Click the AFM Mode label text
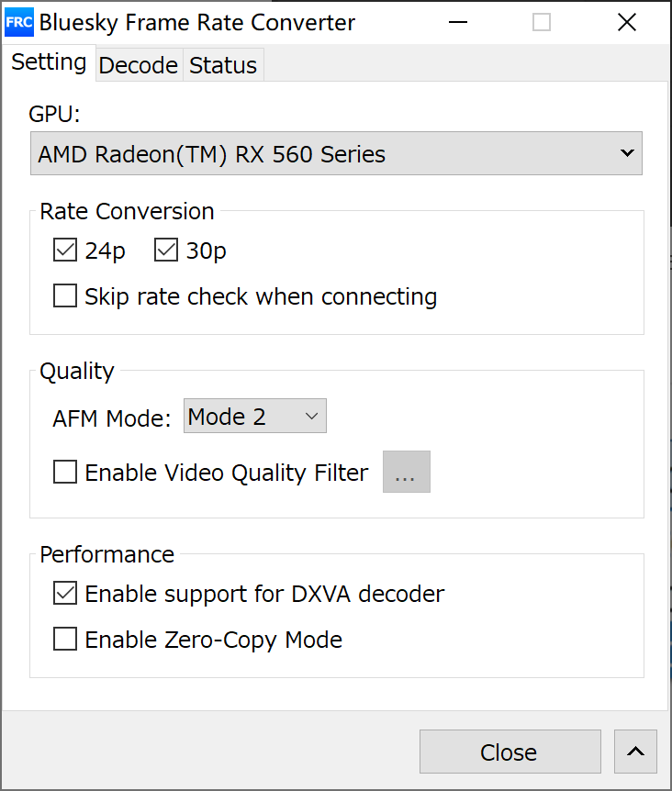Screen dimensions: 672x791 [x=112, y=418]
